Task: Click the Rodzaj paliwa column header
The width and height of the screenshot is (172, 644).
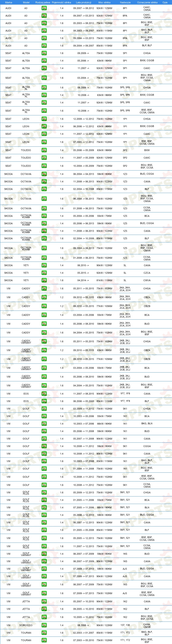Action: (x=43, y=2)
